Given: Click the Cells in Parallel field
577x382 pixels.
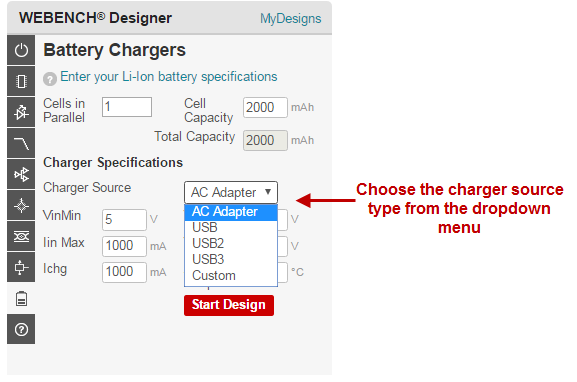Looking at the screenshot, I should 127,107.
